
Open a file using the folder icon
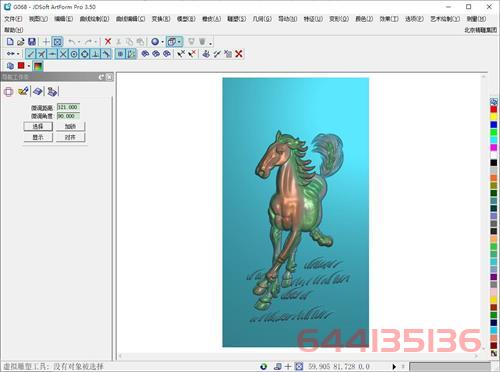[x=21, y=42]
